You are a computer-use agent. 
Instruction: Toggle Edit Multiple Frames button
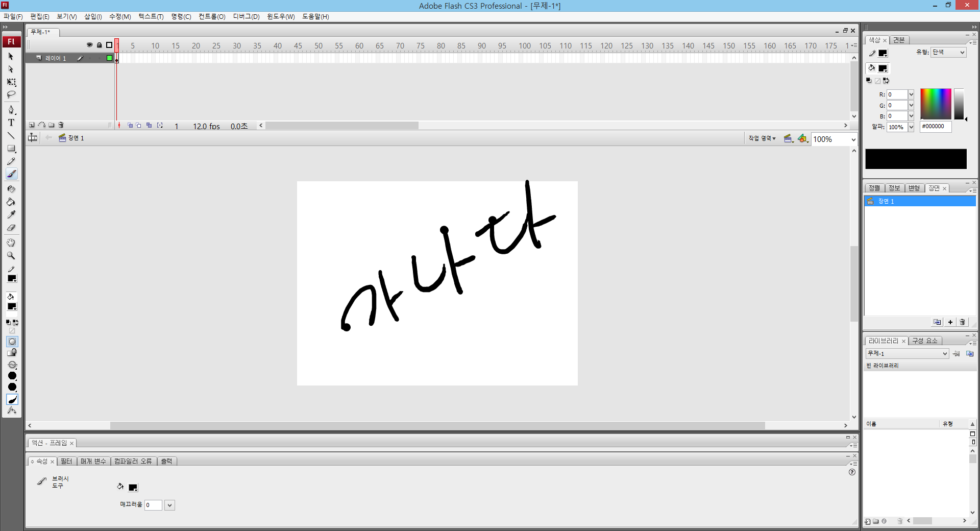(x=149, y=125)
